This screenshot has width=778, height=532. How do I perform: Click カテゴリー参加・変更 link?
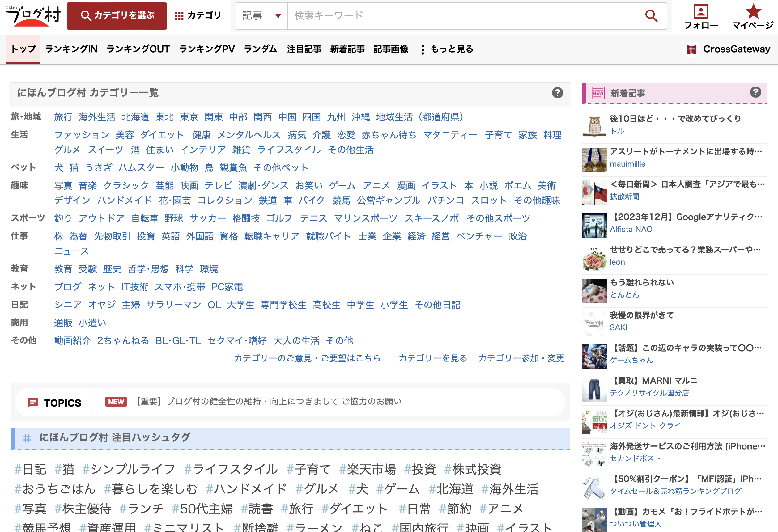[x=521, y=358]
